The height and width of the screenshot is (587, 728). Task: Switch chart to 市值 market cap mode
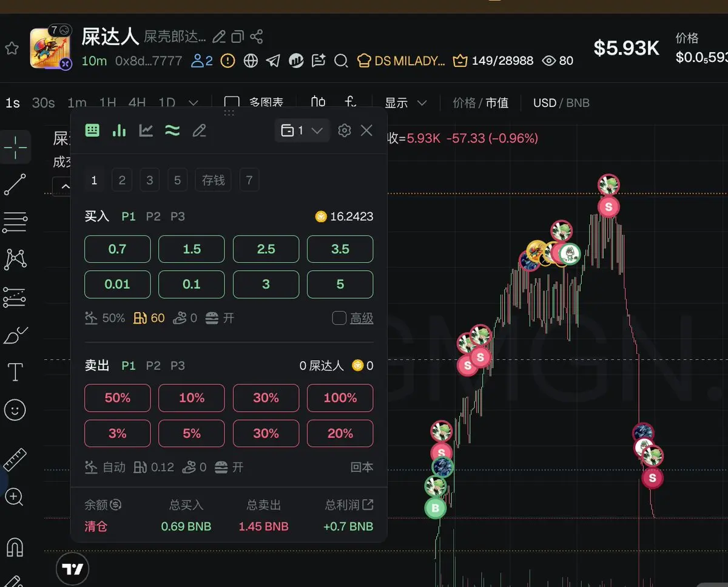point(497,103)
